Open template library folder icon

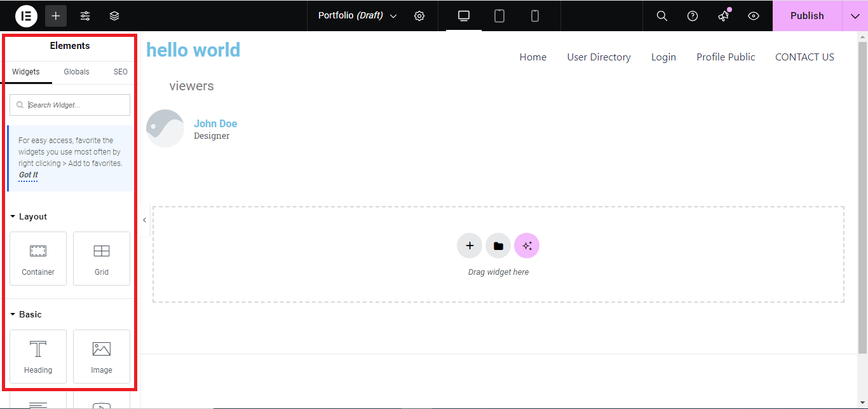pos(498,246)
